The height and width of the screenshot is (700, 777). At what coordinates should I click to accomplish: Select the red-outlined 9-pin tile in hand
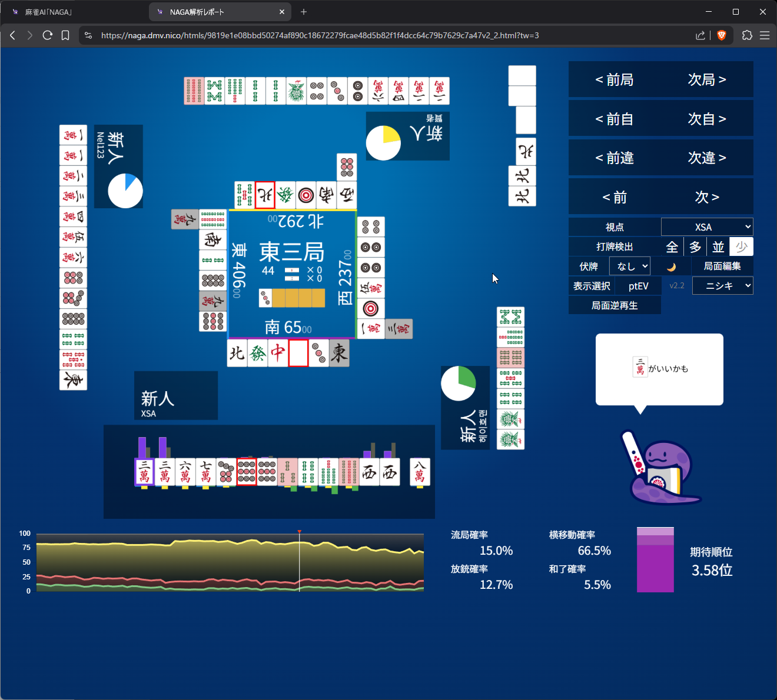246,472
